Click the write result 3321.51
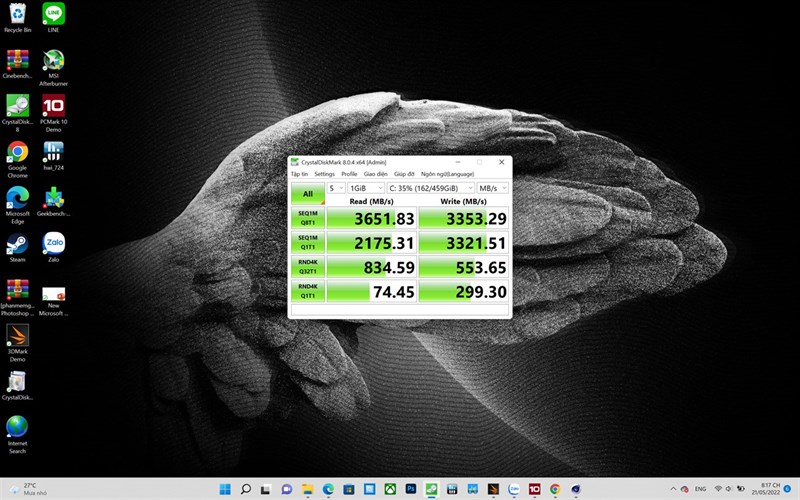 (x=464, y=242)
